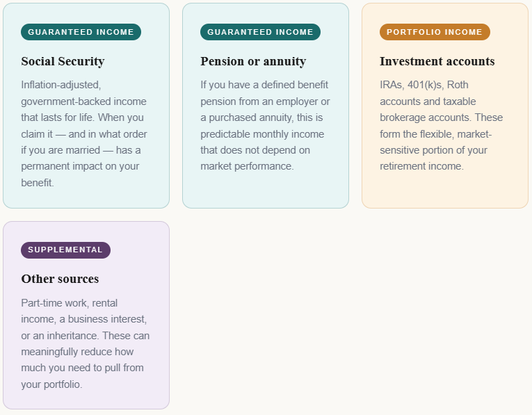Screen dimensions: 532x415
Task: Click the Social Security description paragraph
Action: click(x=84, y=133)
